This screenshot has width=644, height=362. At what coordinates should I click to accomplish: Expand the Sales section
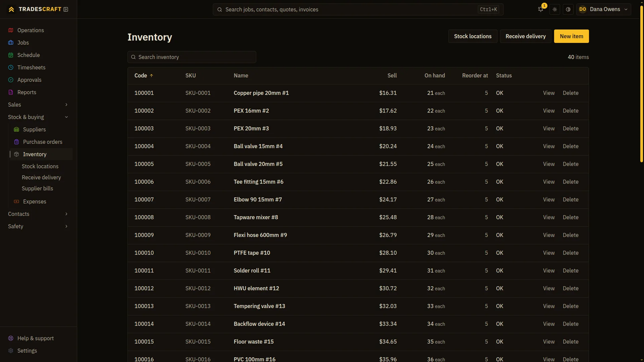[38, 105]
